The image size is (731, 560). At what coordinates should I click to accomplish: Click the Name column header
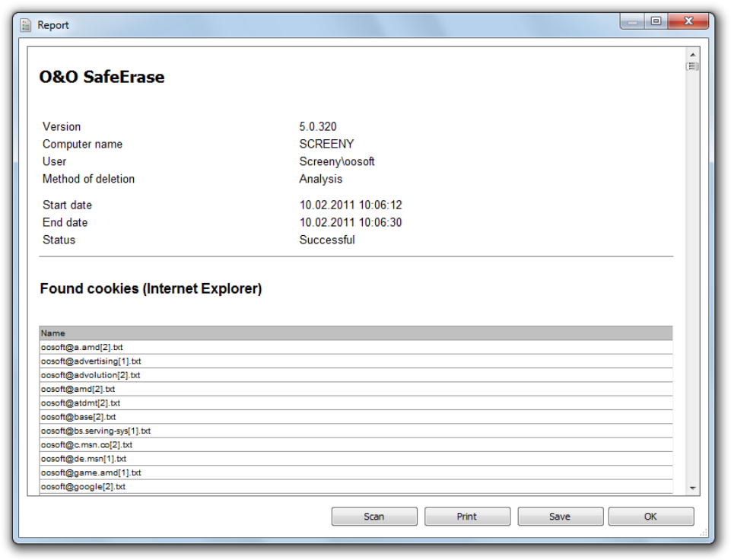tap(356, 333)
